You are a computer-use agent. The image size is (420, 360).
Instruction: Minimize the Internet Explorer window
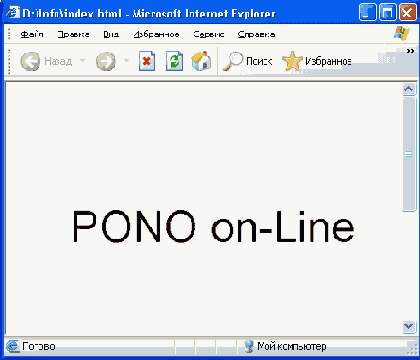[x=368, y=13]
